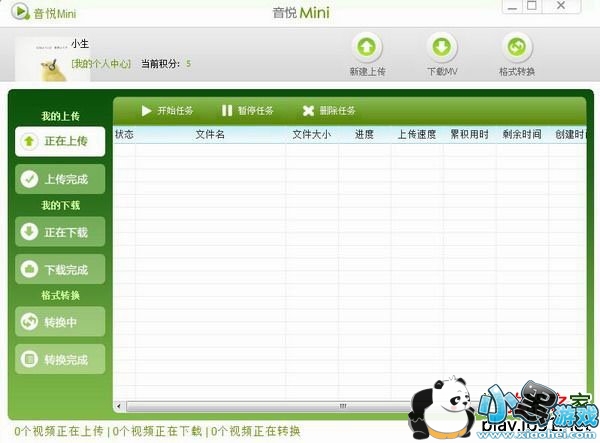
Task: Click the horizontal scrollbar left arrow
Action: pos(119,406)
